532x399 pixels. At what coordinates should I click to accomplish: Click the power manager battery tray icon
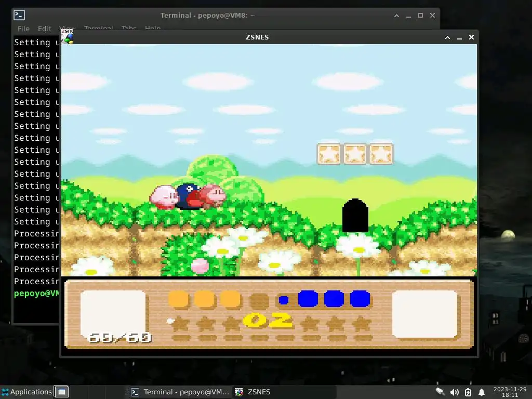pos(468,392)
